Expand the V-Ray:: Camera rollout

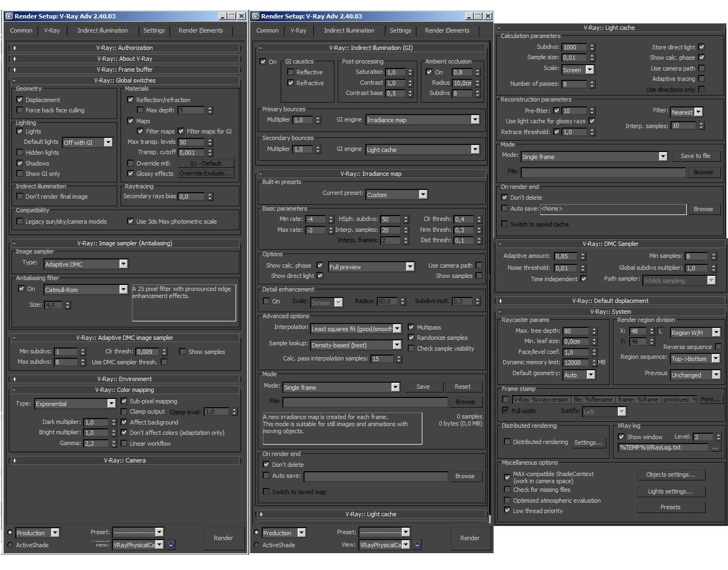[x=125, y=460]
